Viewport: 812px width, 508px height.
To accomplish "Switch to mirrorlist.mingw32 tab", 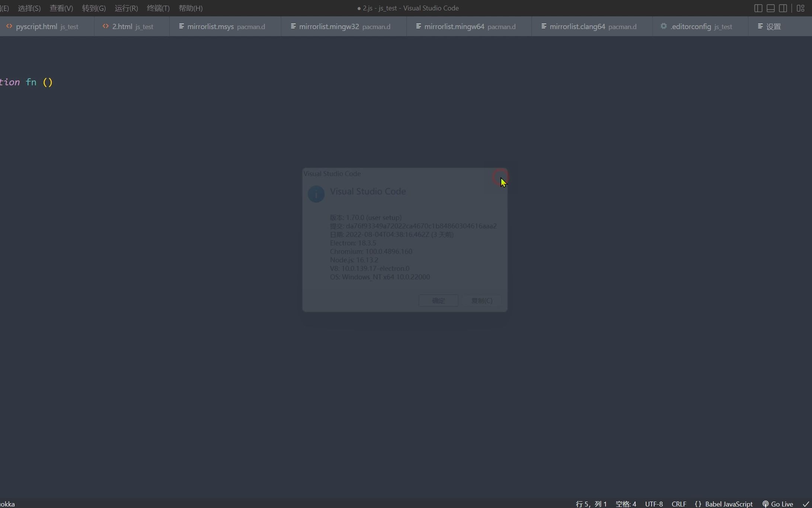I will (x=344, y=26).
